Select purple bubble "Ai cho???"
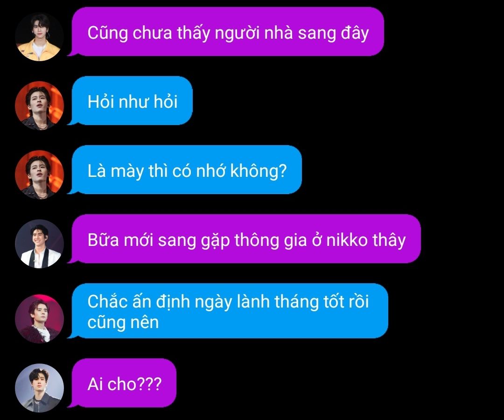Image resolution: width=504 pixels, height=420 pixels. (x=124, y=383)
